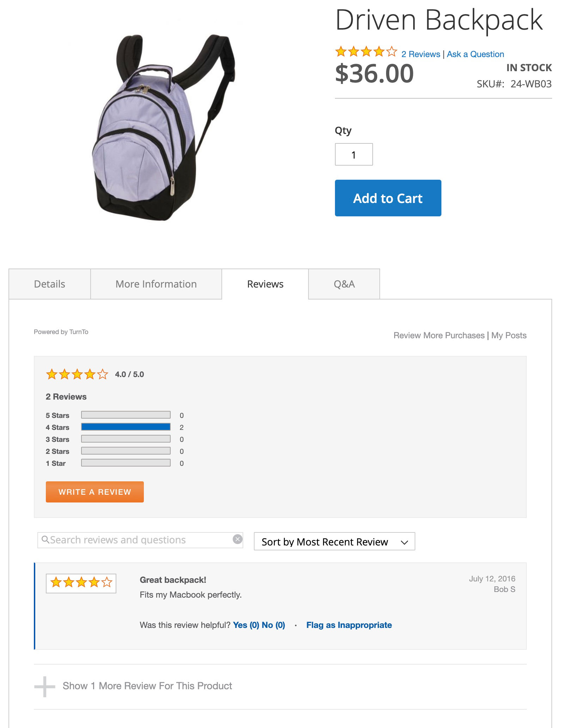Filter by the empty 5 Stars bar

(126, 415)
